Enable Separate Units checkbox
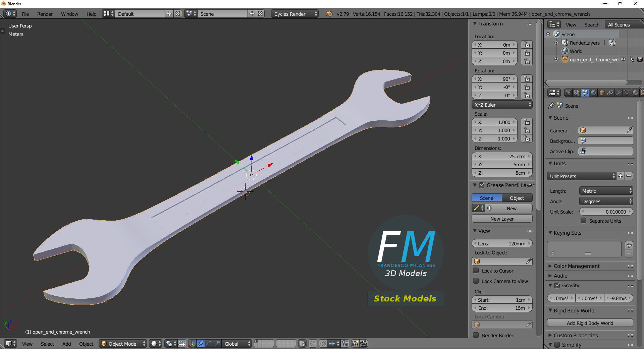This screenshot has height=349, width=644. tap(584, 221)
